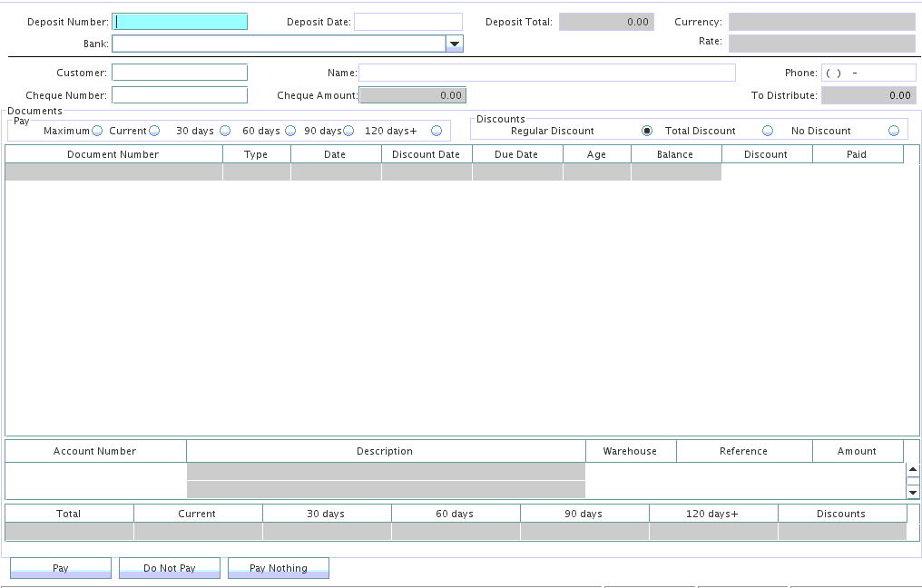Click the Customer text field
Image resolution: width=922 pixels, height=588 pixels.
pos(180,73)
